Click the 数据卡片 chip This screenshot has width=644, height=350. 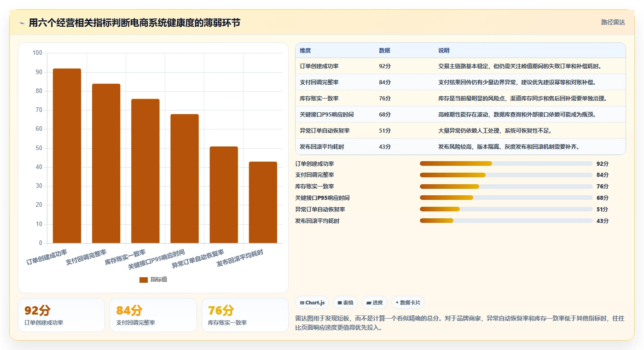pos(408,303)
